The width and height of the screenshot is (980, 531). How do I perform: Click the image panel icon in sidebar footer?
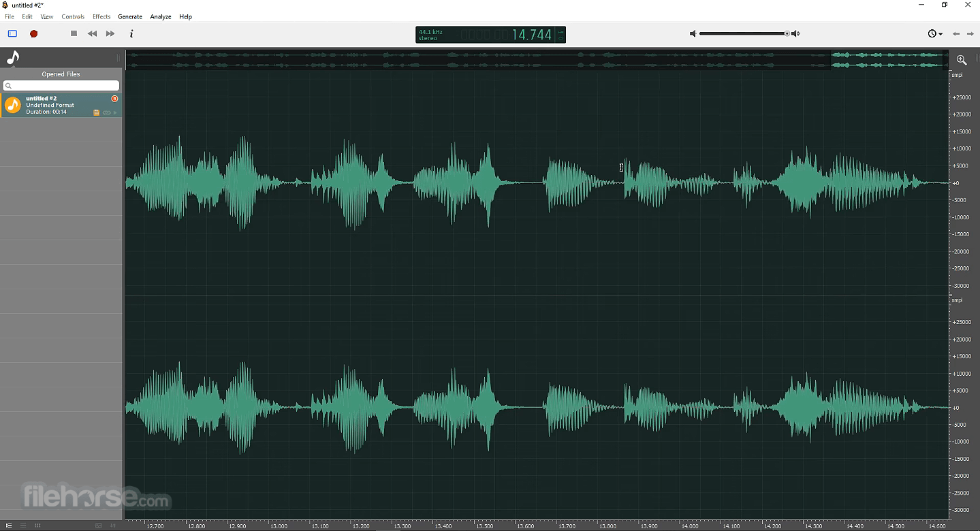click(x=99, y=526)
